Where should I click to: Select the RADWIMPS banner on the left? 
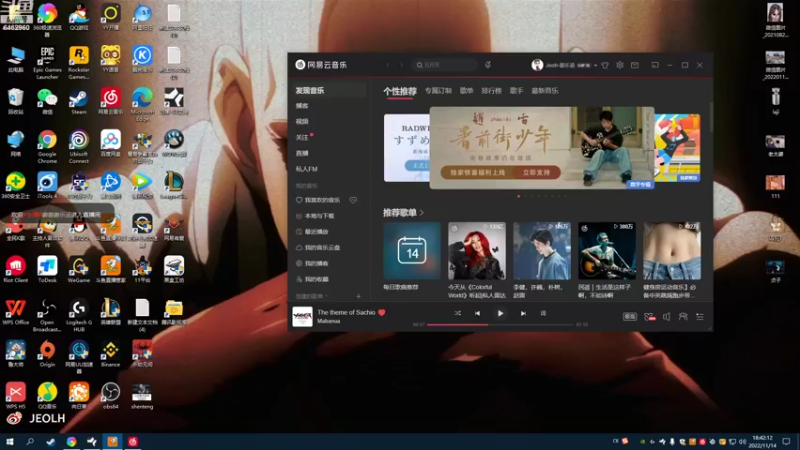tap(407, 148)
